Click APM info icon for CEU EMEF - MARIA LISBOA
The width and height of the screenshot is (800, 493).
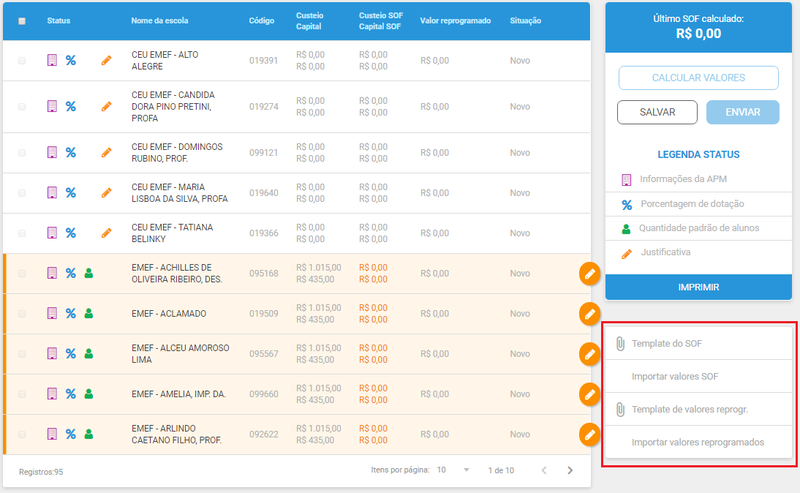tap(52, 192)
